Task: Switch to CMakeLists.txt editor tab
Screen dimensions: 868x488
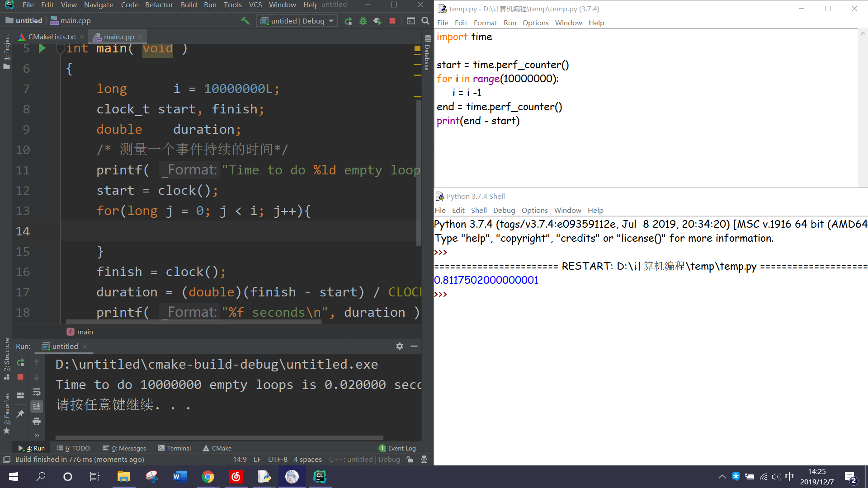Action: tap(52, 37)
